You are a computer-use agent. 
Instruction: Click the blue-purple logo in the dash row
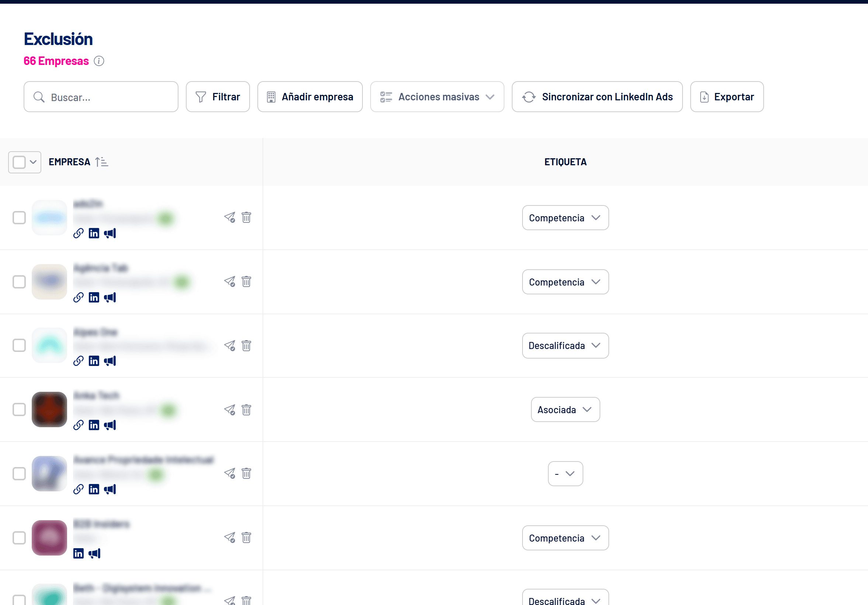[49, 474]
